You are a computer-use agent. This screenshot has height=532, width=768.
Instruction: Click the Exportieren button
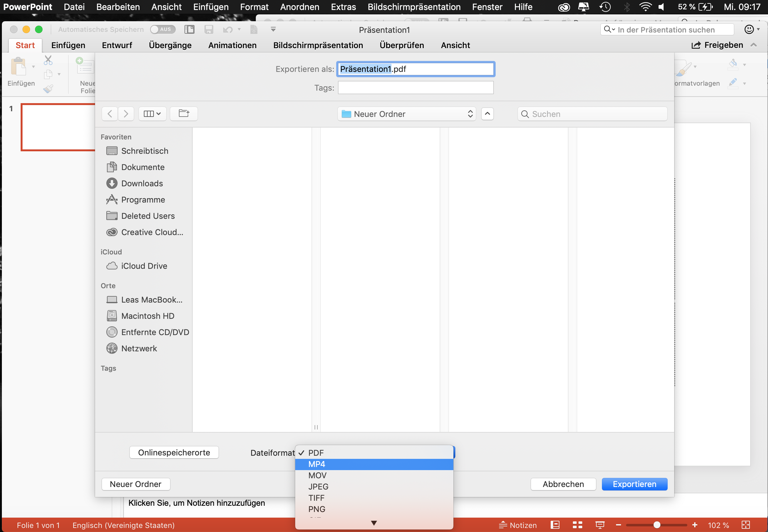pyautogui.click(x=634, y=484)
